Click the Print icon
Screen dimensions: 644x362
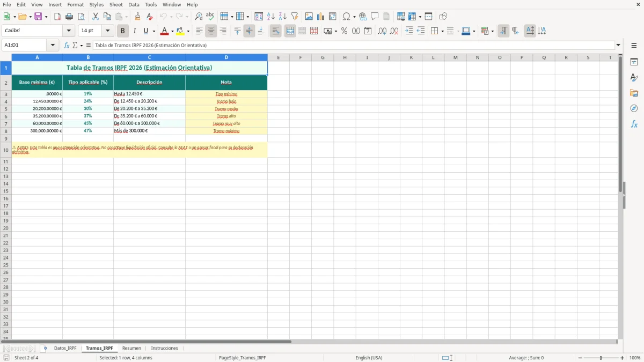click(x=69, y=17)
